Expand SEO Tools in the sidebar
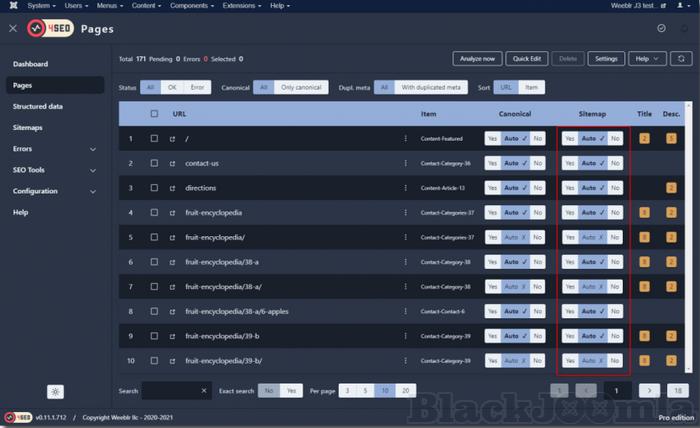Image resolution: width=700 pixels, height=428 pixels. click(93, 170)
